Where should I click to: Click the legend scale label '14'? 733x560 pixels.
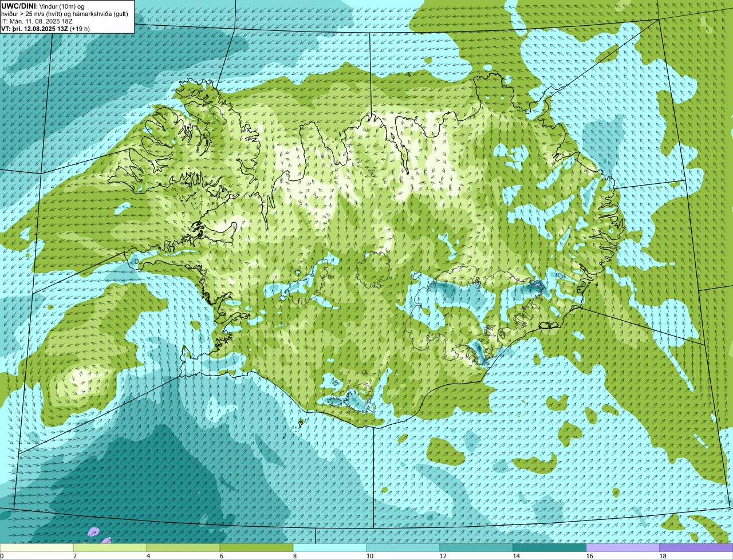[517, 556]
